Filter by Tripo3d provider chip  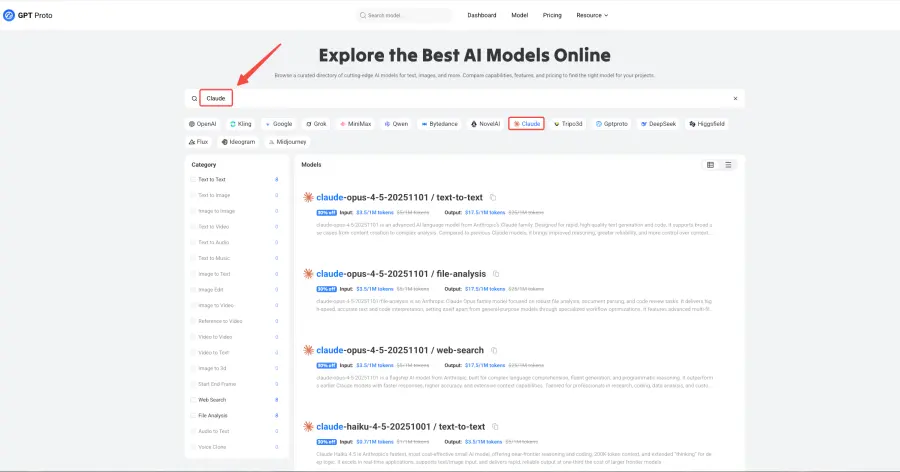(568, 124)
